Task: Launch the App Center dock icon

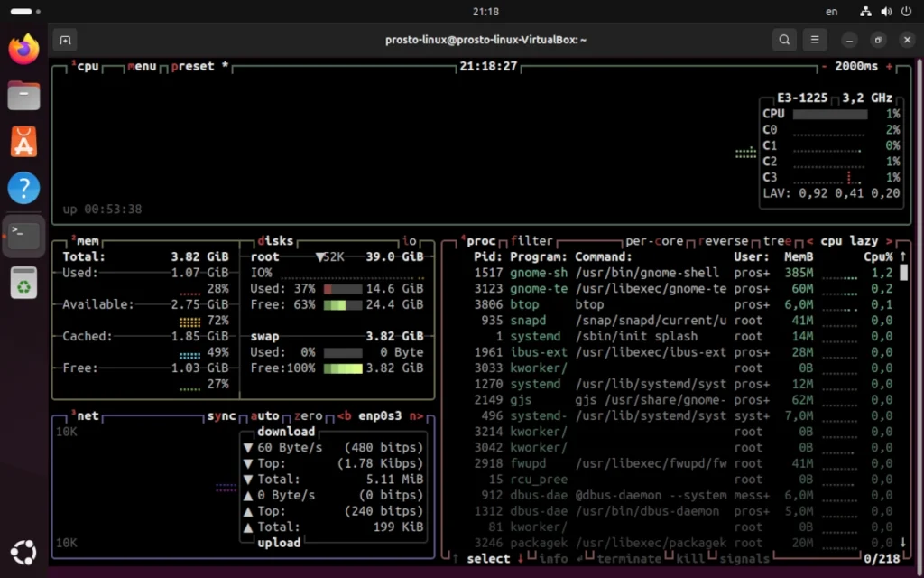Action: click(23, 142)
